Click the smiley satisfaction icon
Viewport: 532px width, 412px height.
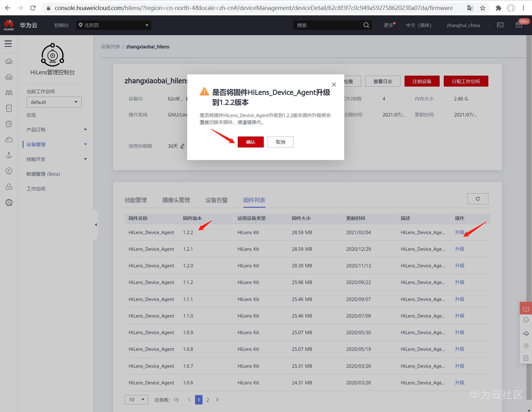point(526,320)
